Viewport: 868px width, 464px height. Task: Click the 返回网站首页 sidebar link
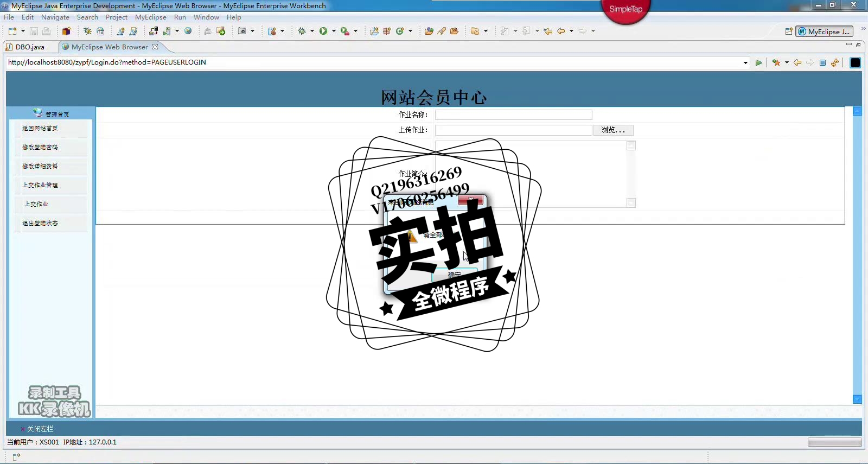(40, 129)
